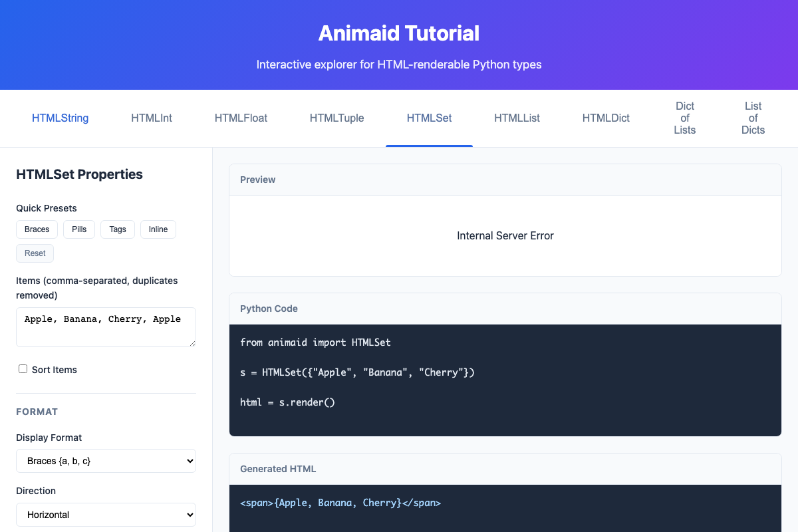This screenshot has width=798, height=532.
Task: Open the Dict of Lists tab
Action: 684,118
